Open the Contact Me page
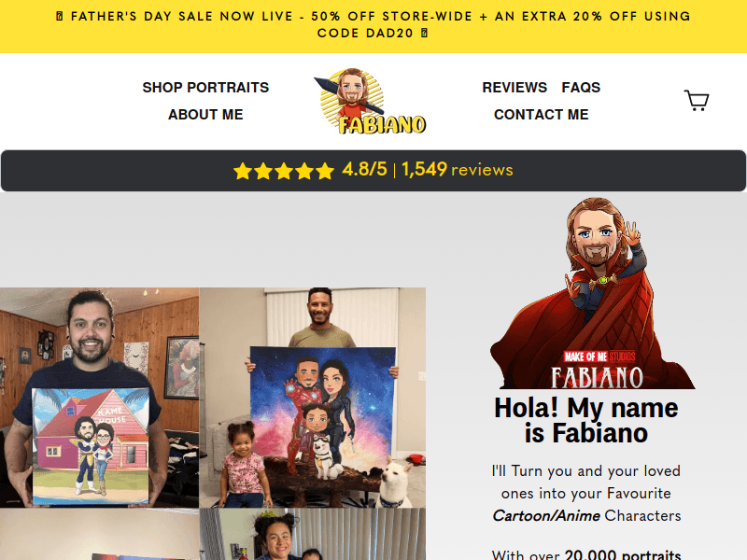Viewport: 747px width, 560px height. 542,115
